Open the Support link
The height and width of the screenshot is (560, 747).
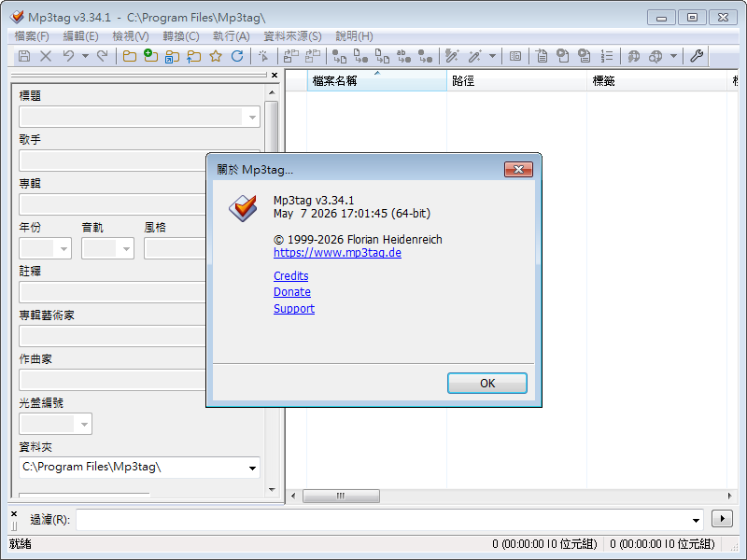[294, 309]
